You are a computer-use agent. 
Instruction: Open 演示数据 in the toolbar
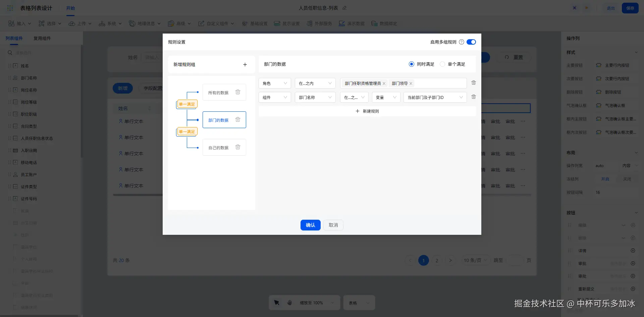[352, 23]
